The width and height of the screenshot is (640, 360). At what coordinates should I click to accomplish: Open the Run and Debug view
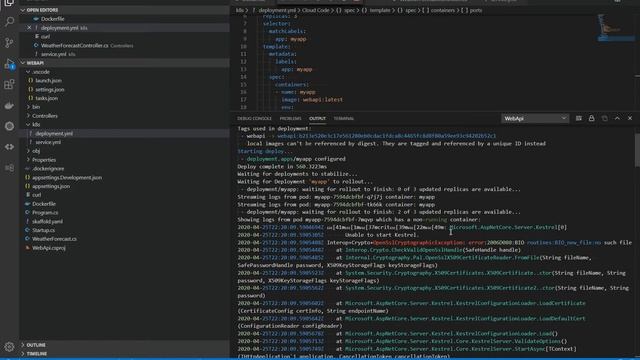[9, 64]
